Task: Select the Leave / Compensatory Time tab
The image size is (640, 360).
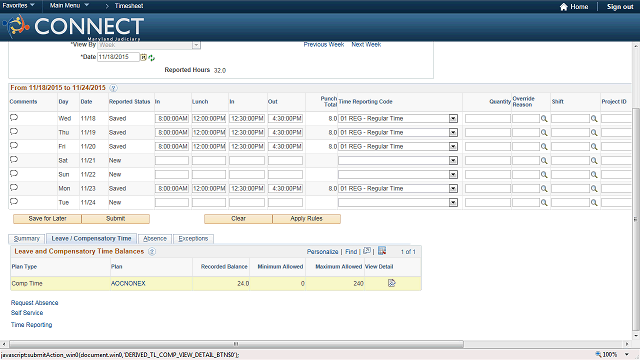Action: point(91,238)
